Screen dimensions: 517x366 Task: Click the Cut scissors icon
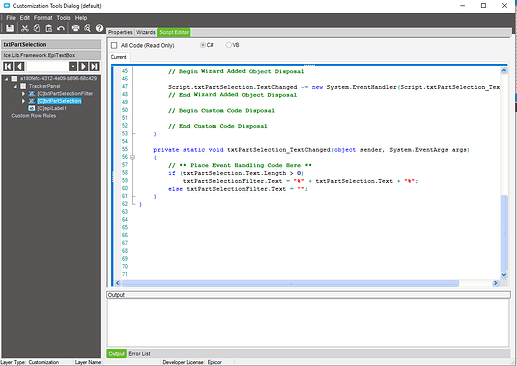[x=25, y=28]
